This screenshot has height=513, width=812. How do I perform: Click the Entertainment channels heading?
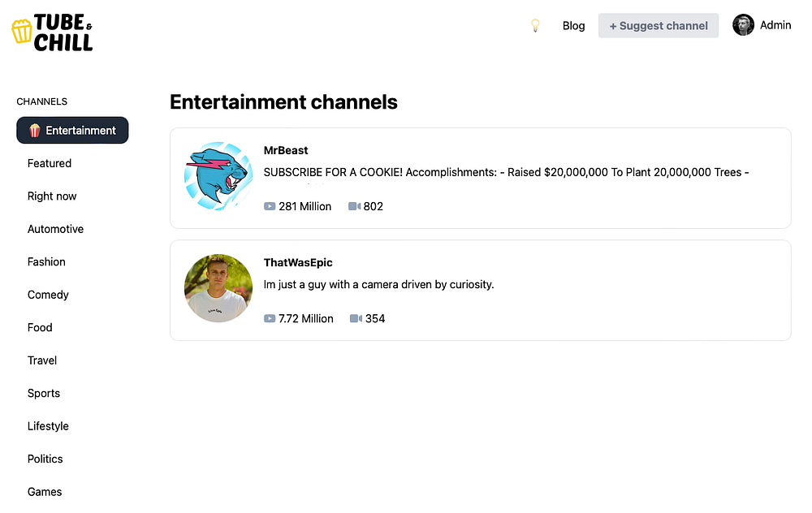pos(283,102)
